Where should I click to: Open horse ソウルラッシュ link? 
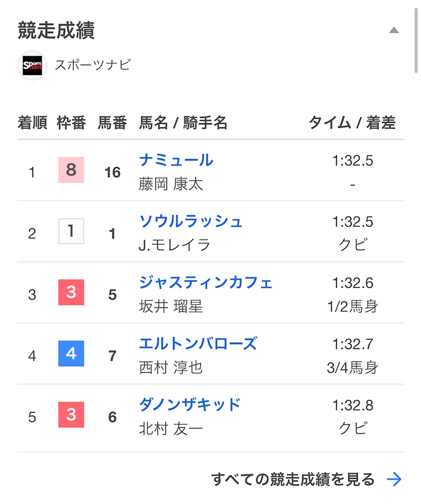tap(190, 221)
